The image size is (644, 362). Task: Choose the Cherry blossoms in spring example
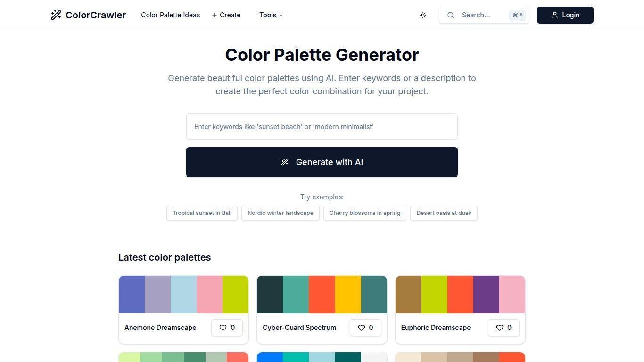[x=365, y=213]
